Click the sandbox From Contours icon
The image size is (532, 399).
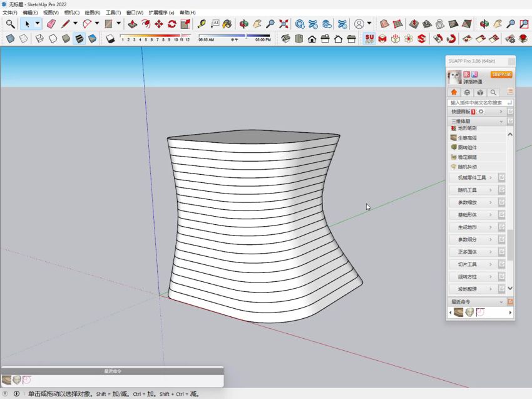click(384, 24)
